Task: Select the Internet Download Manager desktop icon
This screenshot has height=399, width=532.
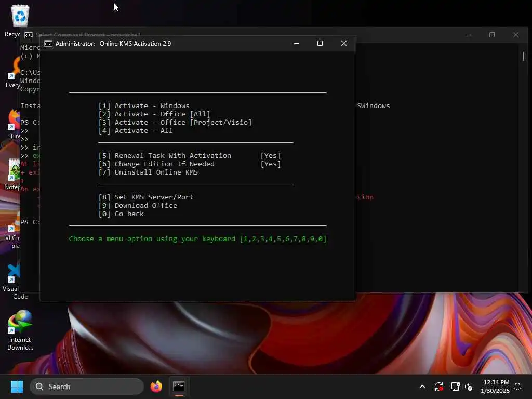Action: click(20, 330)
